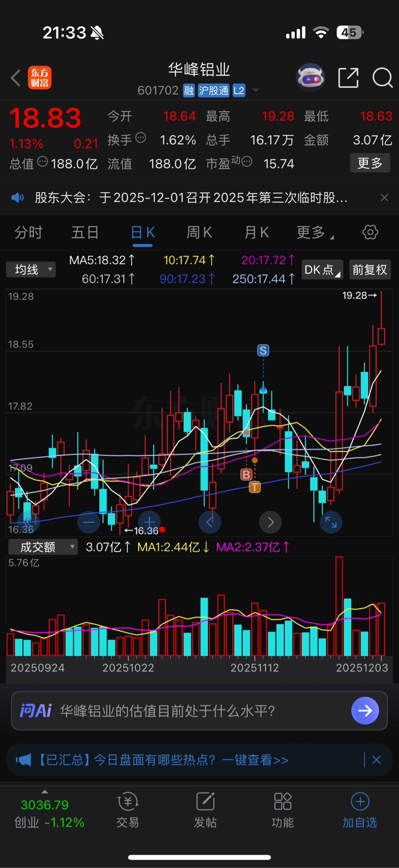Tap the MA5:18.32 value
Image resolution: width=399 pixels, height=868 pixels.
tap(102, 260)
